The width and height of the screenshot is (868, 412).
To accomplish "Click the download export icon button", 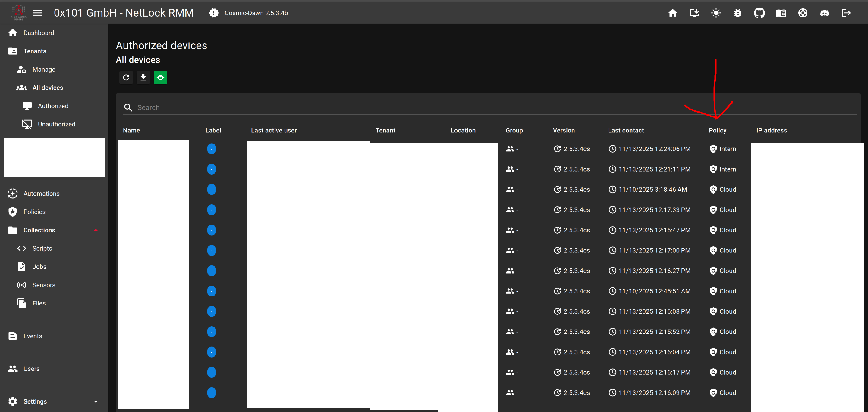I will (x=143, y=77).
